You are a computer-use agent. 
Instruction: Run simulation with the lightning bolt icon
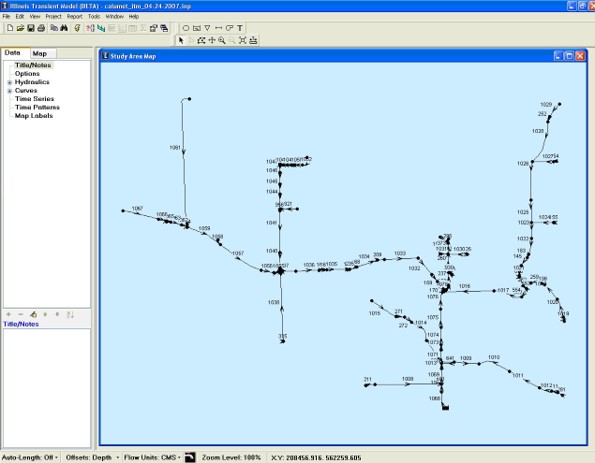point(77,28)
